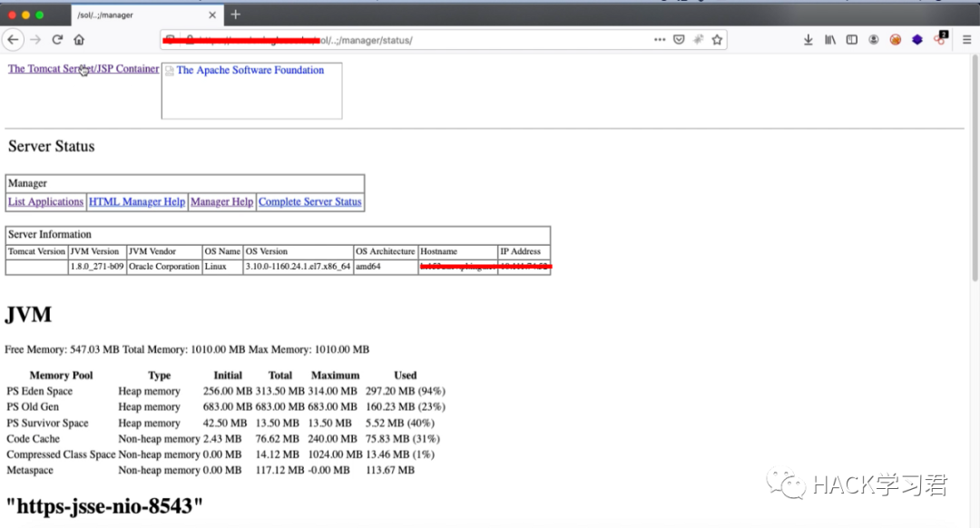
Task: Bookmark this page with the star
Action: 717,39
